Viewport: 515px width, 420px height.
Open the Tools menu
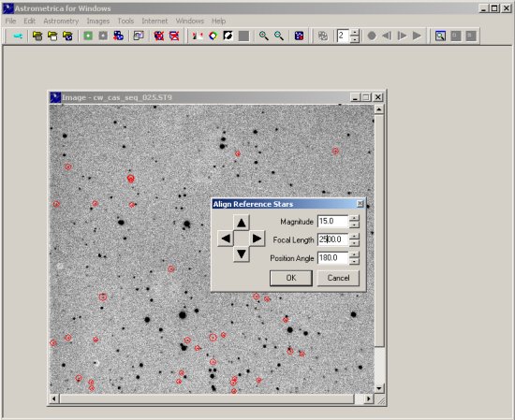125,21
